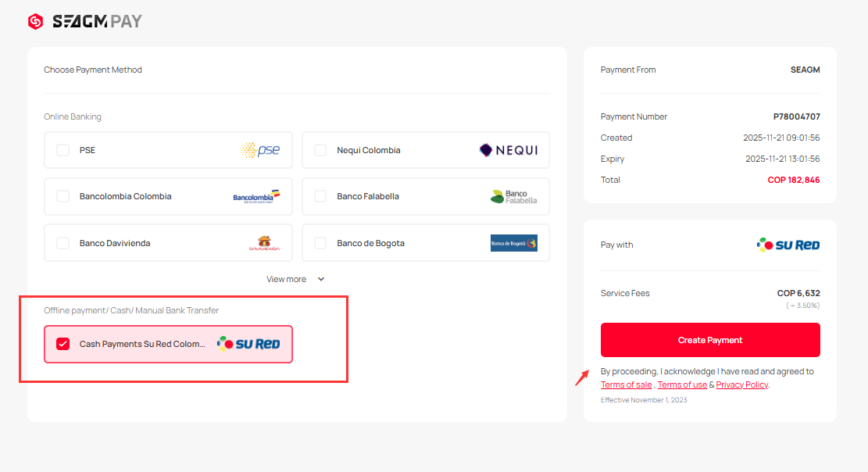Image resolution: width=868 pixels, height=472 pixels.
Task: Open the Terms of sale link
Action: click(626, 384)
